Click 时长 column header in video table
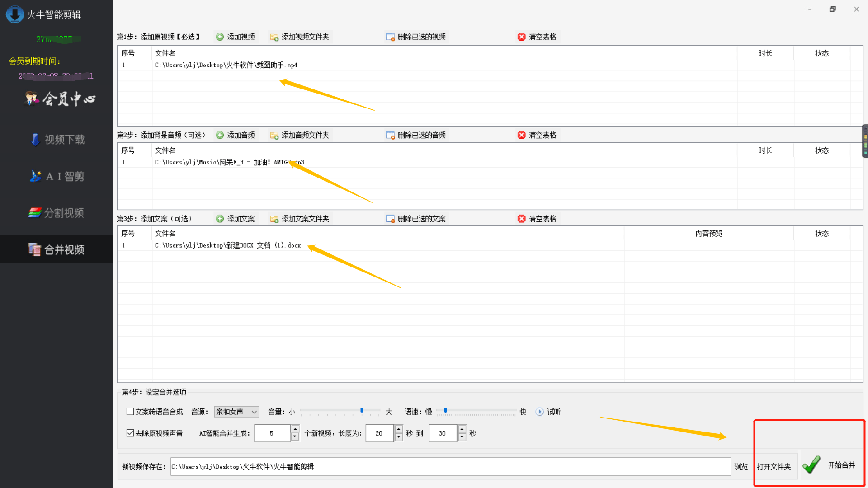 [765, 53]
